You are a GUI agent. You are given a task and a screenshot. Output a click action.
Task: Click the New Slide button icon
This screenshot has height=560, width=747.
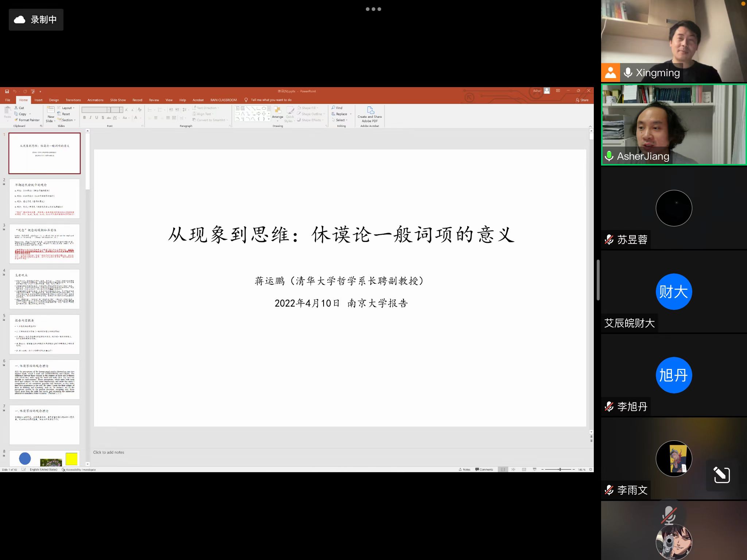(x=51, y=110)
